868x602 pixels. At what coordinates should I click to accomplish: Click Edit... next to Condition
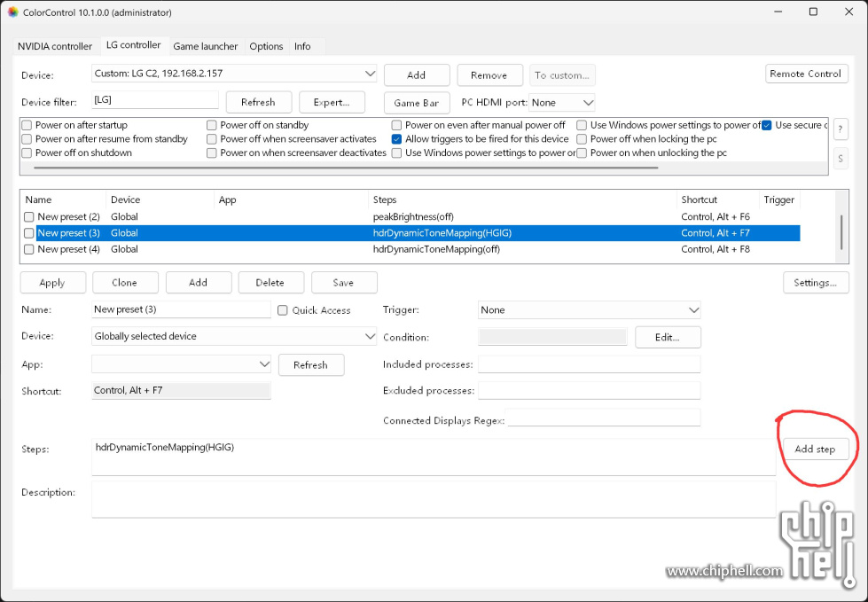668,338
